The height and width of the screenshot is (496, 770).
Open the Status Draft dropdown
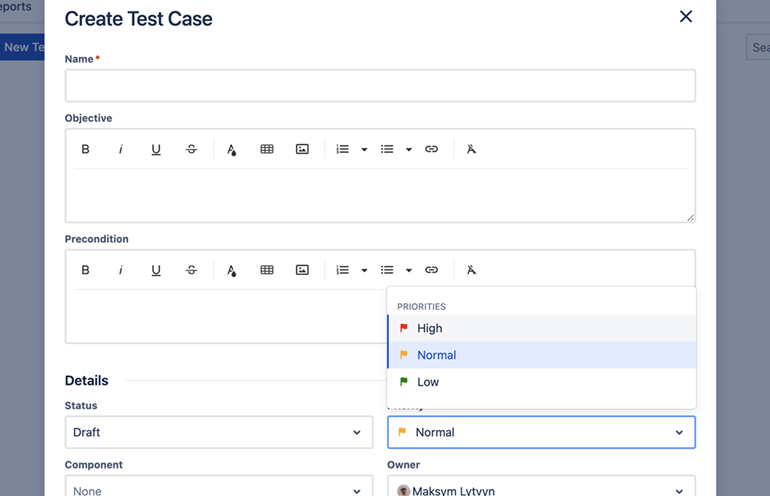[219, 432]
